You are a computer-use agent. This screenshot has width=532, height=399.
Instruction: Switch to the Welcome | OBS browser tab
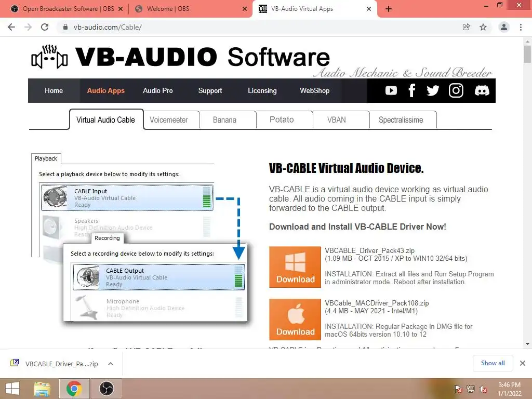click(x=190, y=9)
